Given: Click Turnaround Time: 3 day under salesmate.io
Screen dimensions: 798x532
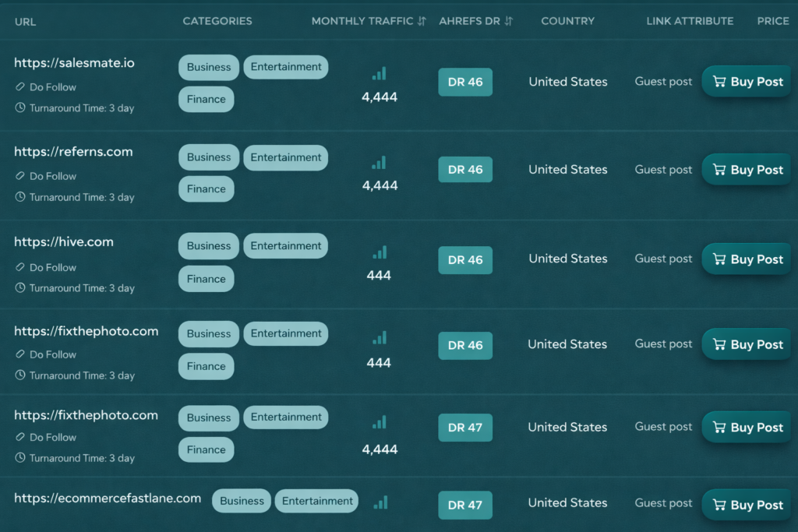Looking at the screenshot, I should click(x=81, y=107).
